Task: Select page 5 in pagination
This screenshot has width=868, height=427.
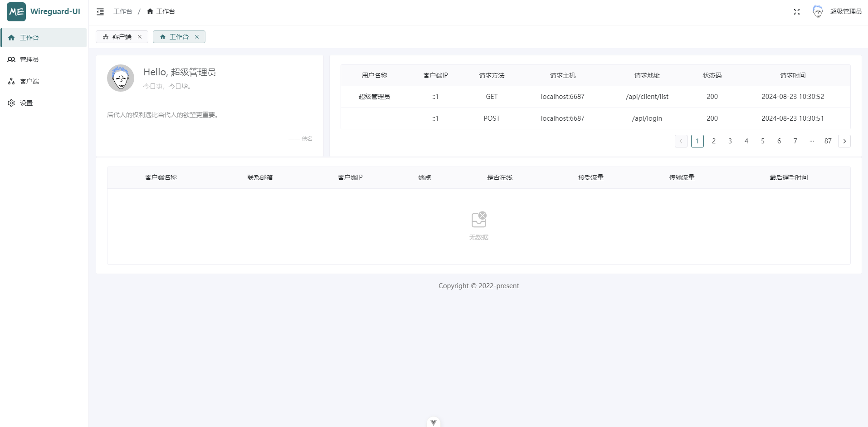Action: click(x=762, y=141)
